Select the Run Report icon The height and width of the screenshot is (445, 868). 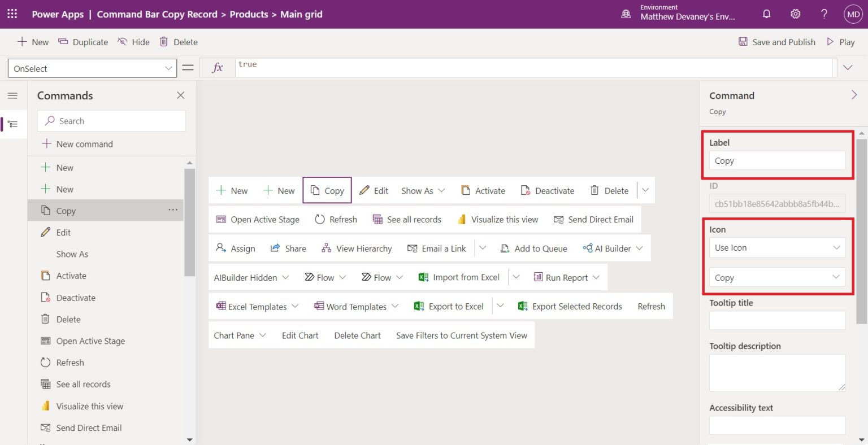tap(537, 277)
